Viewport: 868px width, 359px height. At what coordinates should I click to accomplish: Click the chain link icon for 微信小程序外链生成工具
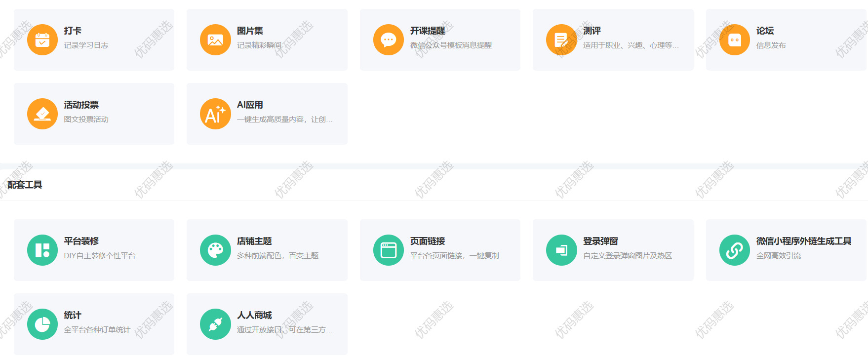pyautogui.click(x=735, y=250)
